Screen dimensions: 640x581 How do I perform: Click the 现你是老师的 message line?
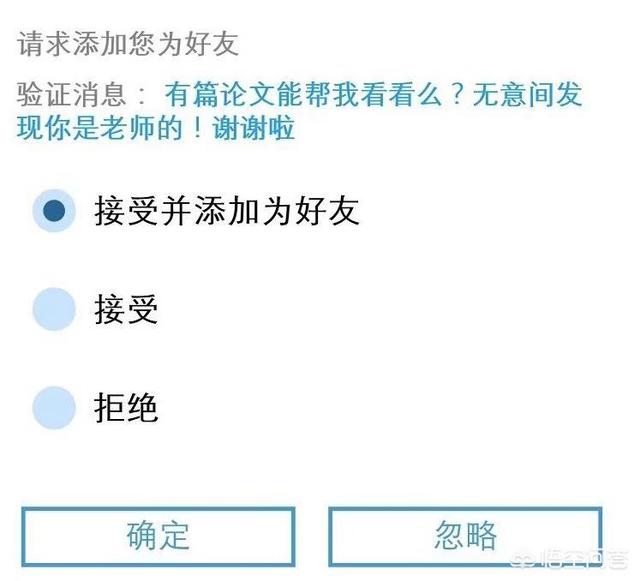coord(99,128)
